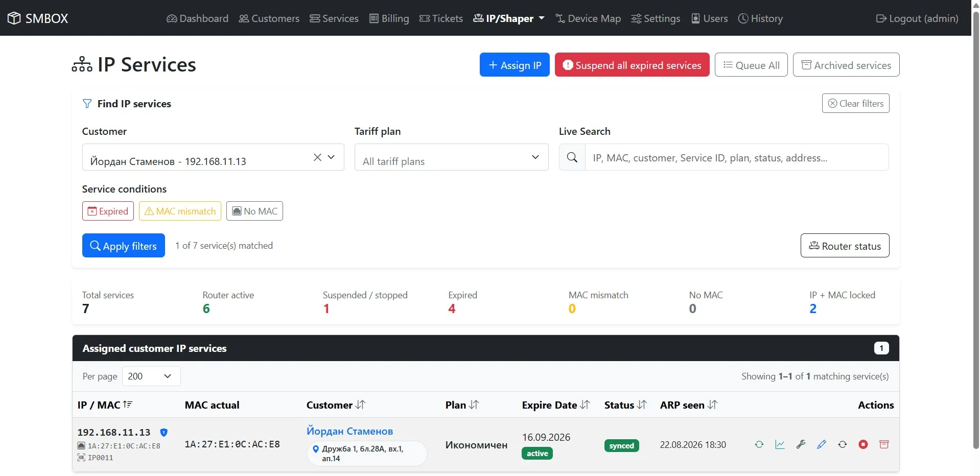Open the Customers navigation item
This screenshot has height=476, width=980.
tap(269, 18)
